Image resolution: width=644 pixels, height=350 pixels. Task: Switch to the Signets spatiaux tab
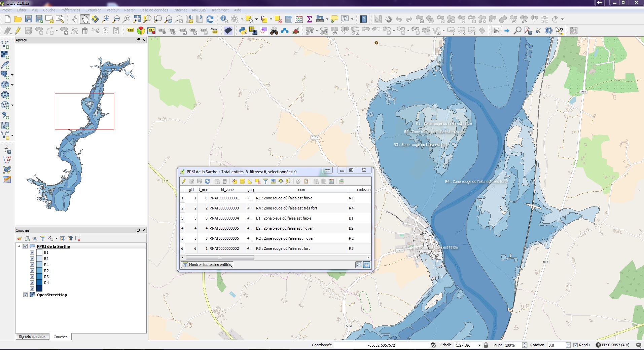click(32, 337)
